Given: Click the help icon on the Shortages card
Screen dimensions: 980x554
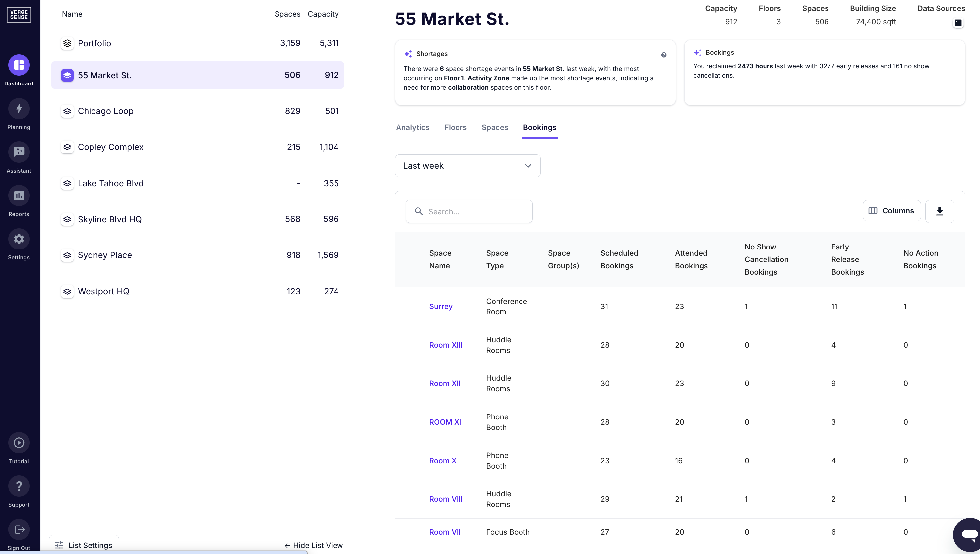Looking at the screenshot, I should [664, 55].
